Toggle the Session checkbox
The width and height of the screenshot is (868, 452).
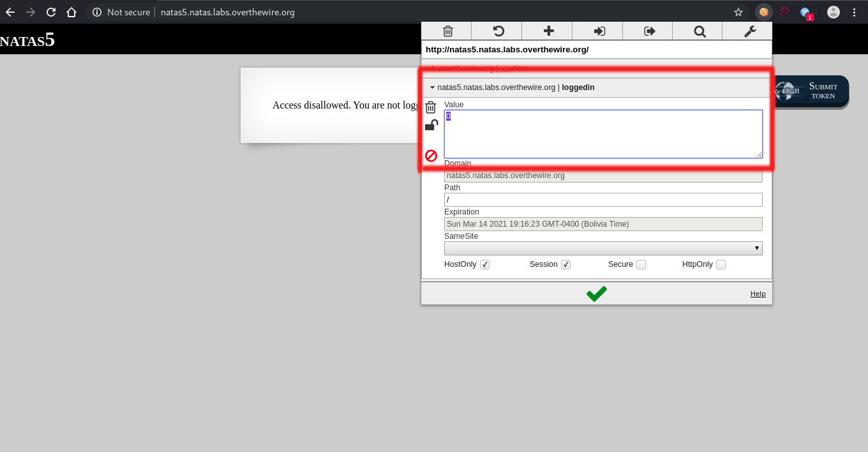tap(565, 264)
